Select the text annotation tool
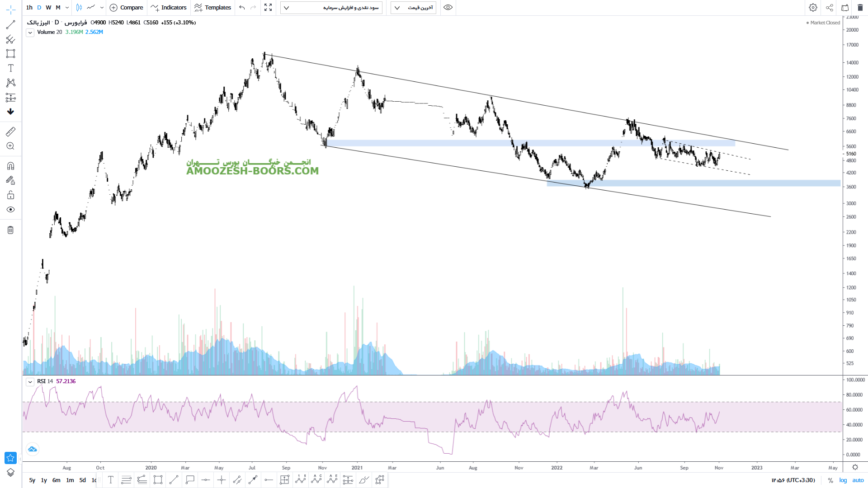This screenshot has height=488, width=868. [10, 68]
